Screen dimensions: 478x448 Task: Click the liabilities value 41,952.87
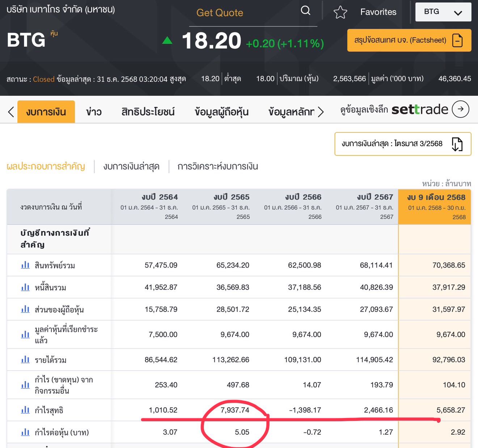pos(161,287)
